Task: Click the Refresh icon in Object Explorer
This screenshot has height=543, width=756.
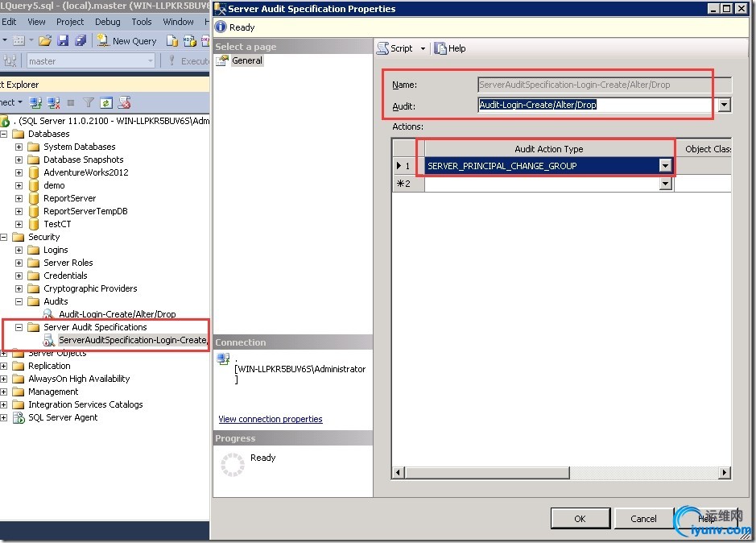Action: (x=106, y=102)
